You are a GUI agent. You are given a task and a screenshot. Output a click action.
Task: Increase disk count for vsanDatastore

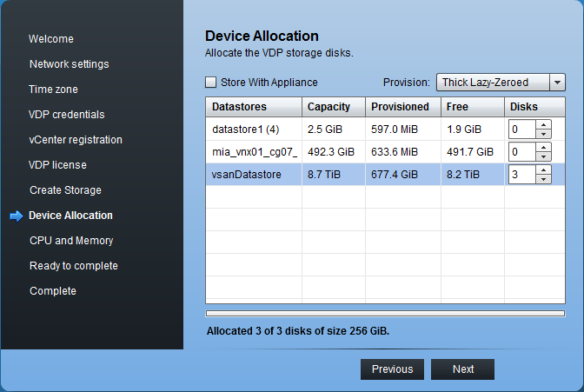[x=544, y=169]
